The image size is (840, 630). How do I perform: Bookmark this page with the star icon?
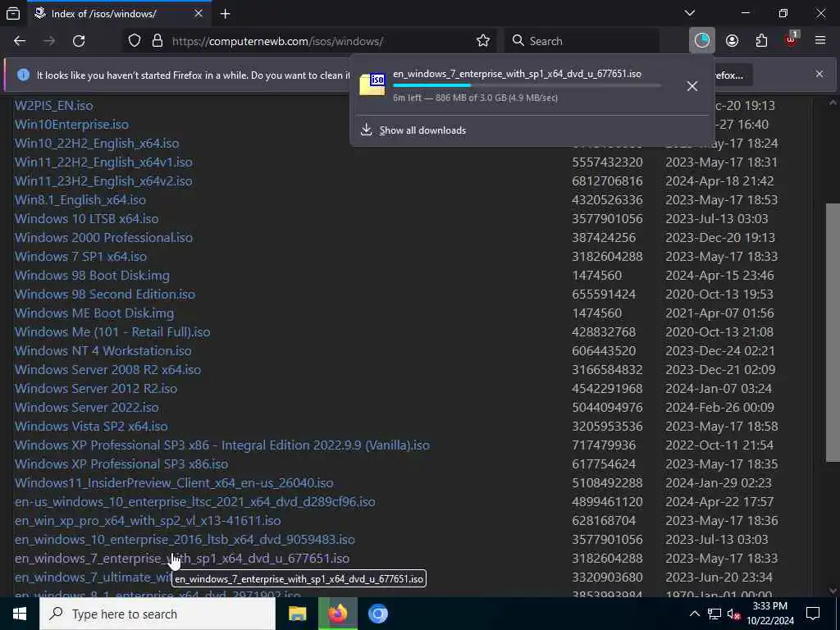[483, 41]
